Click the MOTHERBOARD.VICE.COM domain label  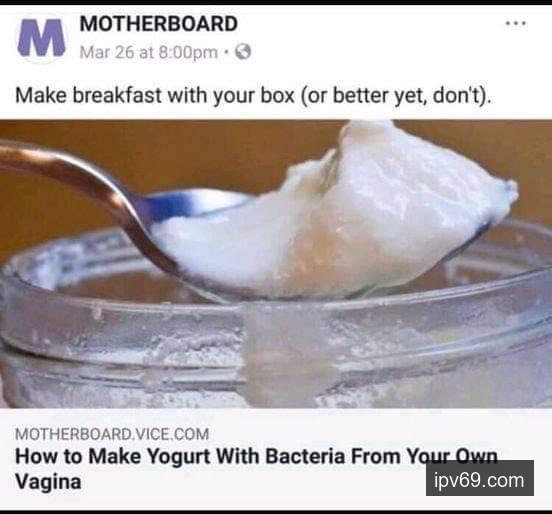[x=112, y=434]
